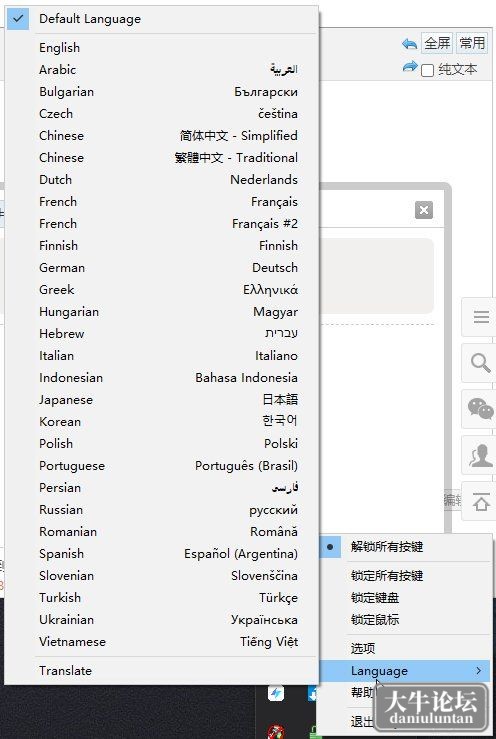
Task: Click the 常用 button
Action: pyautogui.click(x=472, y=43)
